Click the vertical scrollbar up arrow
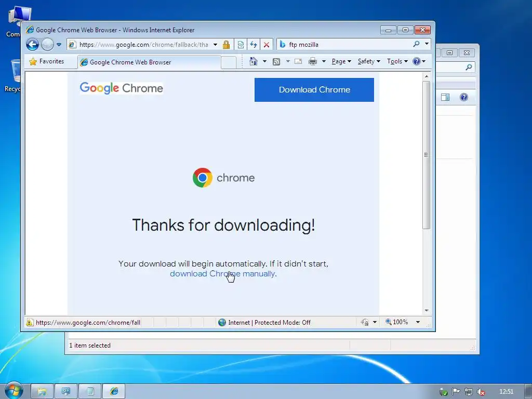The height and width of the screenshot is (399, 532). click(427, 77)
